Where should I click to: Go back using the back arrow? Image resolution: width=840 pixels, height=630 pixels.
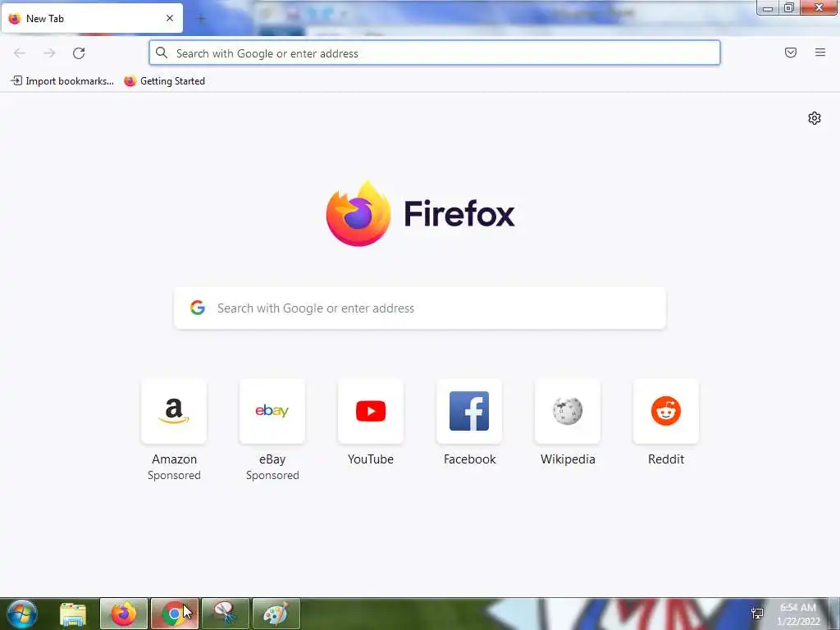pos(20,53)
